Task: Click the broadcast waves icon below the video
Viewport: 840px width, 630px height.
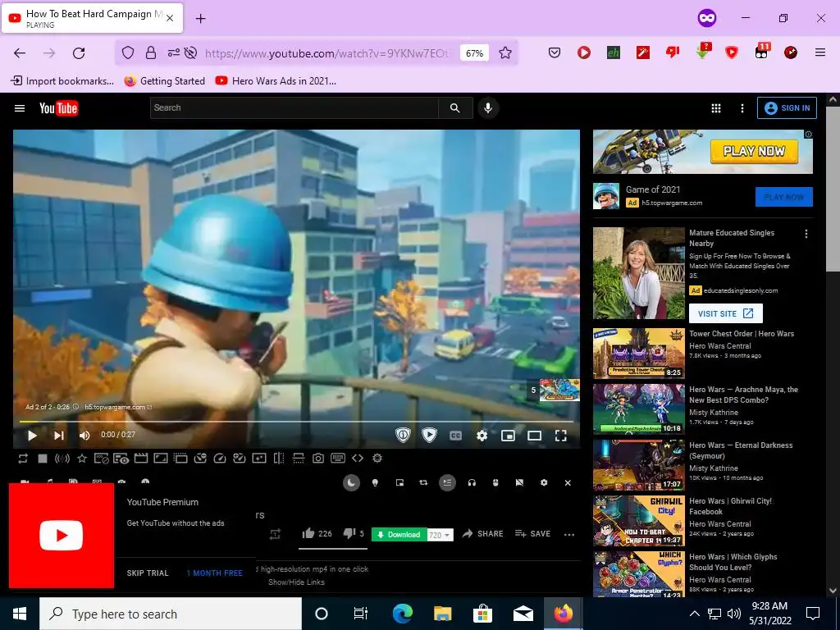Action: click(62, 459)
